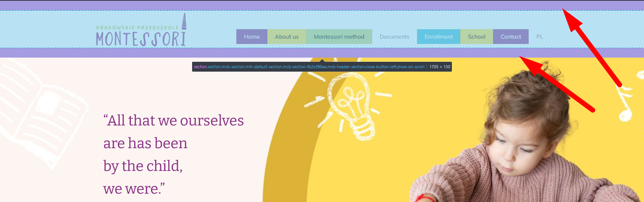Viewport: 644px width, 202px height.
Task: Go to Montessori method page
Action: point(339,37)
